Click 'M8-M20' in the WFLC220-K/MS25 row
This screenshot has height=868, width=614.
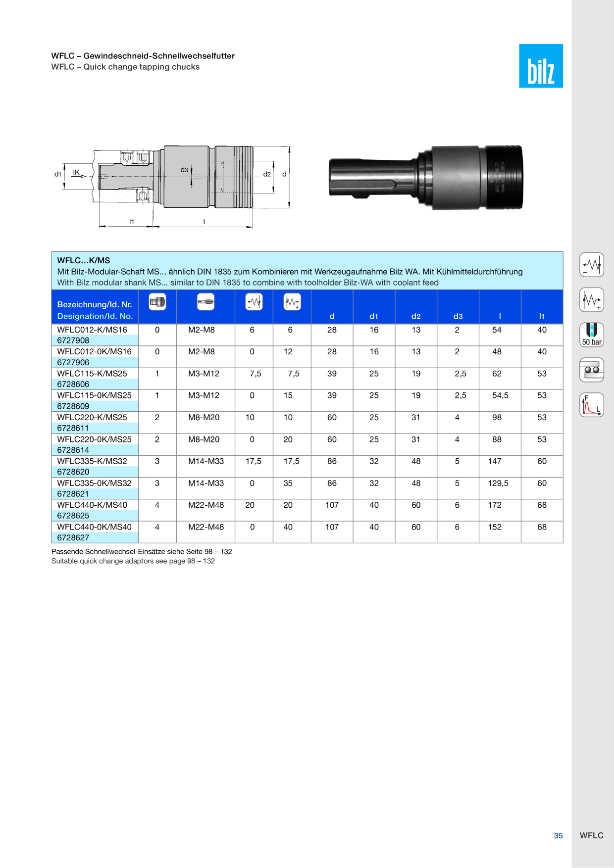tap(204, 417)
